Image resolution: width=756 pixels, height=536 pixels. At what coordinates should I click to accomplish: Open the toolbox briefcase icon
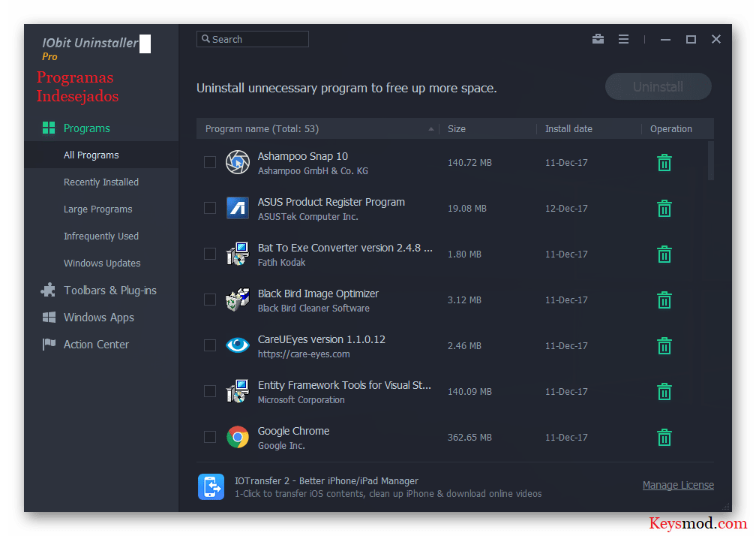point(598,39)
